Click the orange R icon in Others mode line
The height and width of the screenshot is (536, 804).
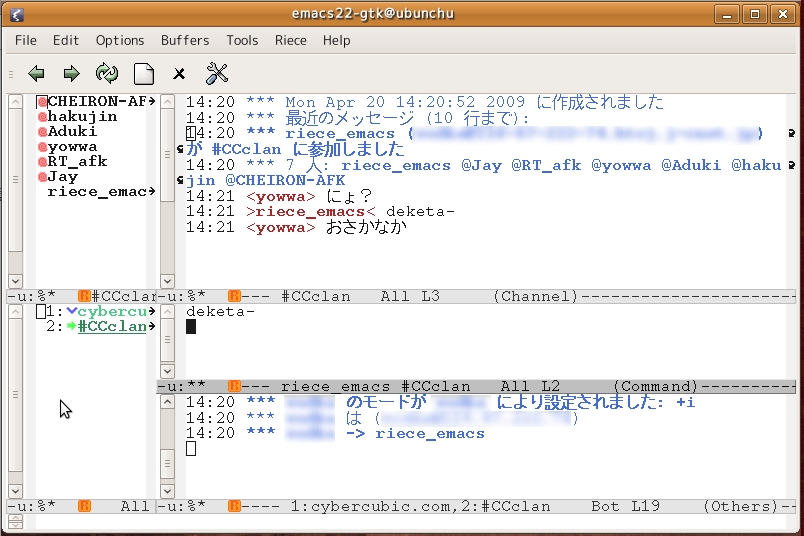(x=234, y=506)
